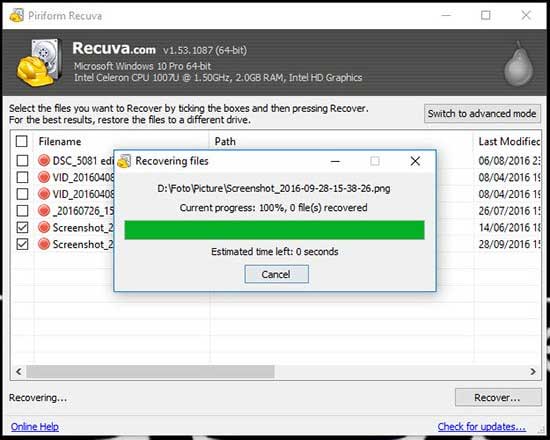Click the recovering file path text in dialog
This screenshot has height=440, width=550.
(x=274, y=189)
